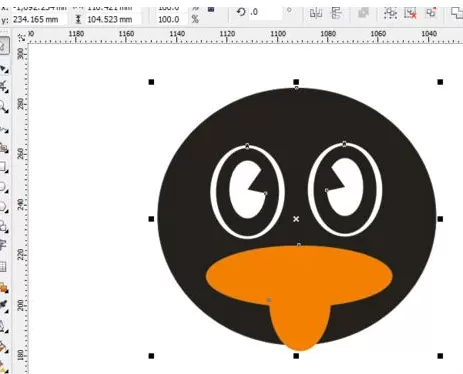
Task: Click the rotation angle icon
Action: point(241,12)
